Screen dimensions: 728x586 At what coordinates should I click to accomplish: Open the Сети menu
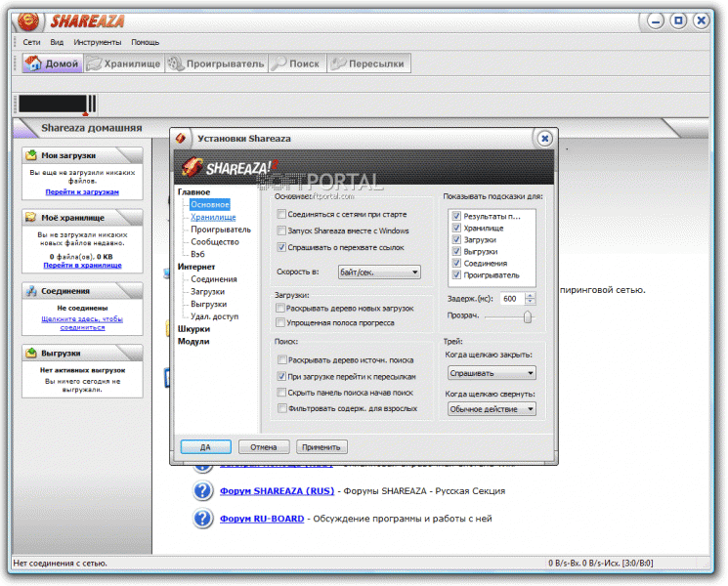[x=31, y=42]
